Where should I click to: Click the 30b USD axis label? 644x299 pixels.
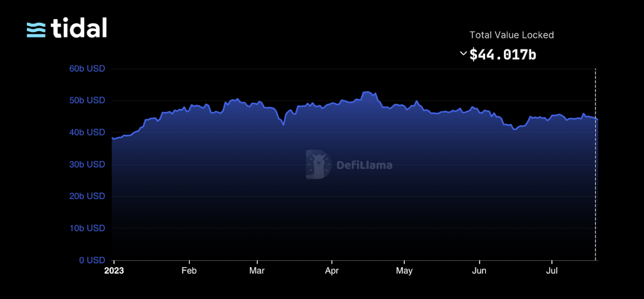[87, 165]
